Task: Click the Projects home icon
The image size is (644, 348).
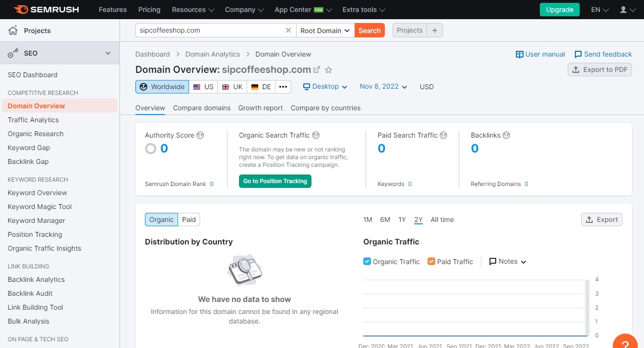Action: click(13, 31)
